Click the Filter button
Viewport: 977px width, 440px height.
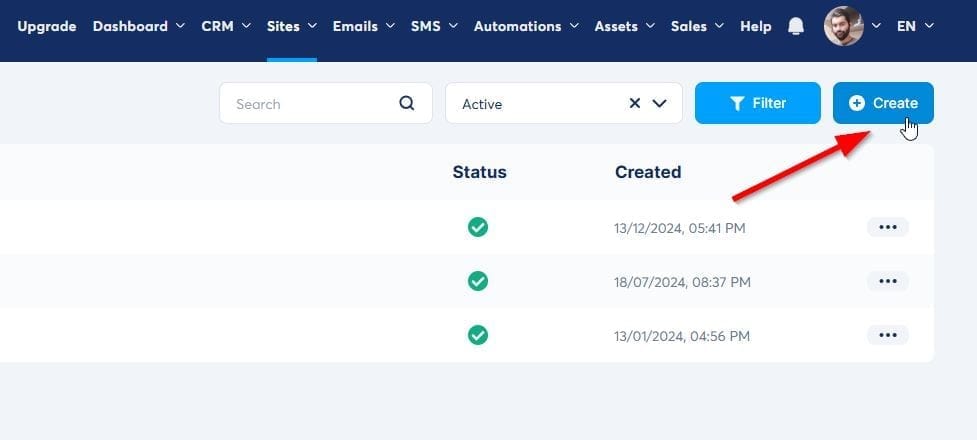[x=757, y=103]
